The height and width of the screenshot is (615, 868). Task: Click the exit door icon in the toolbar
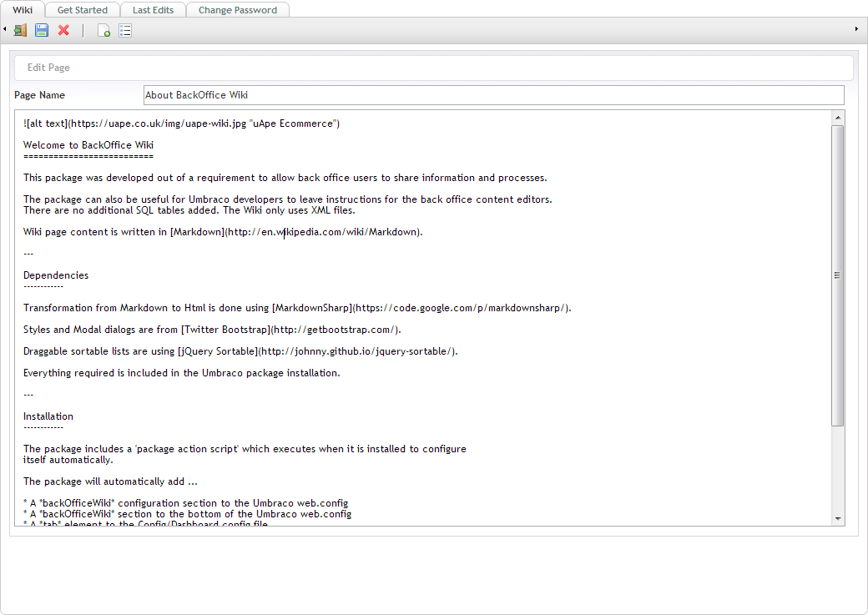[x=20, y=30]
